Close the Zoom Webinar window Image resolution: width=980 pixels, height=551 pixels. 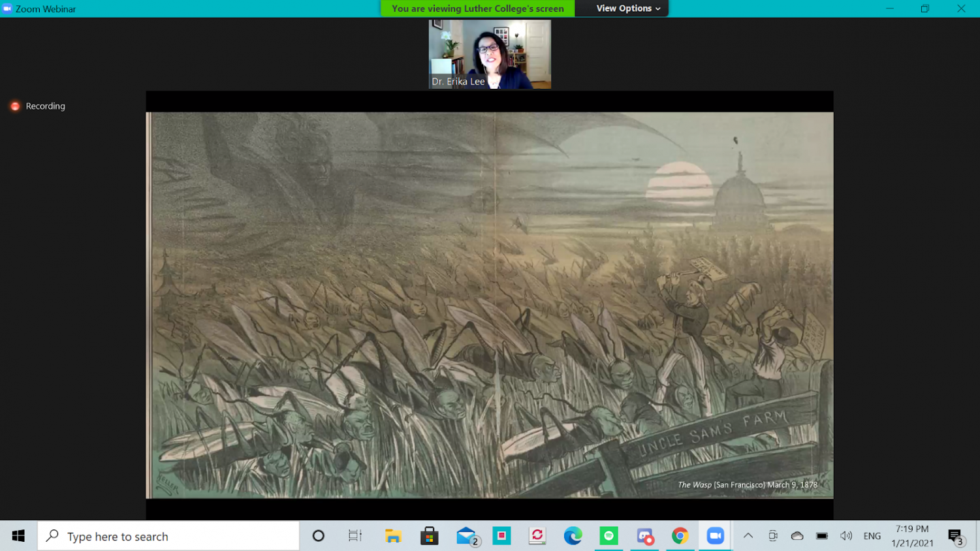pyautogui.click(x=961, y=8)
